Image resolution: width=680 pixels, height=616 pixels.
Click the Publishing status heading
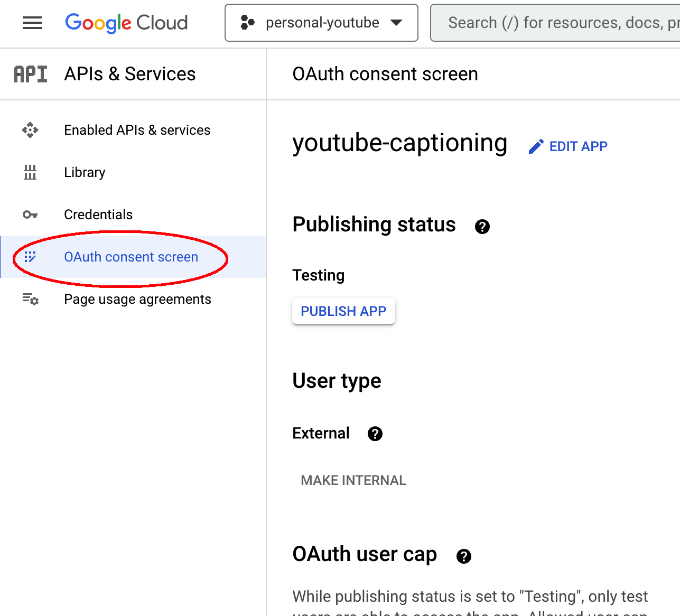374,225
